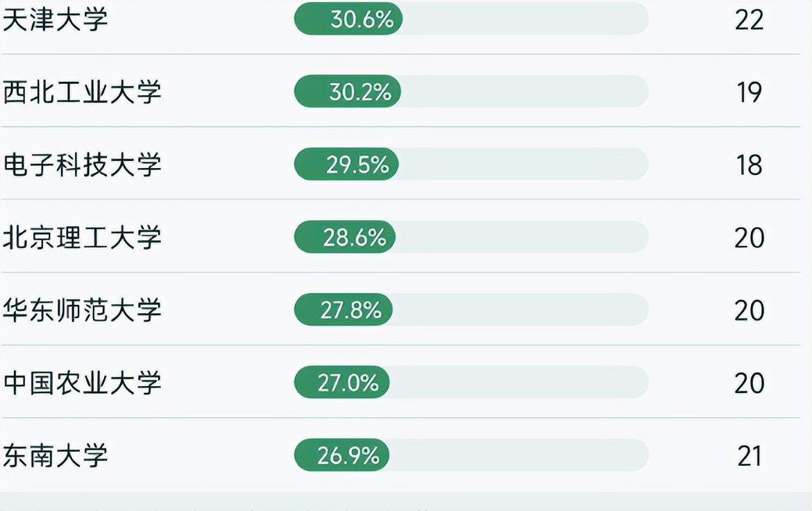Click the 东南大学 university name
The image size is (812, 511).
(56, 456)
